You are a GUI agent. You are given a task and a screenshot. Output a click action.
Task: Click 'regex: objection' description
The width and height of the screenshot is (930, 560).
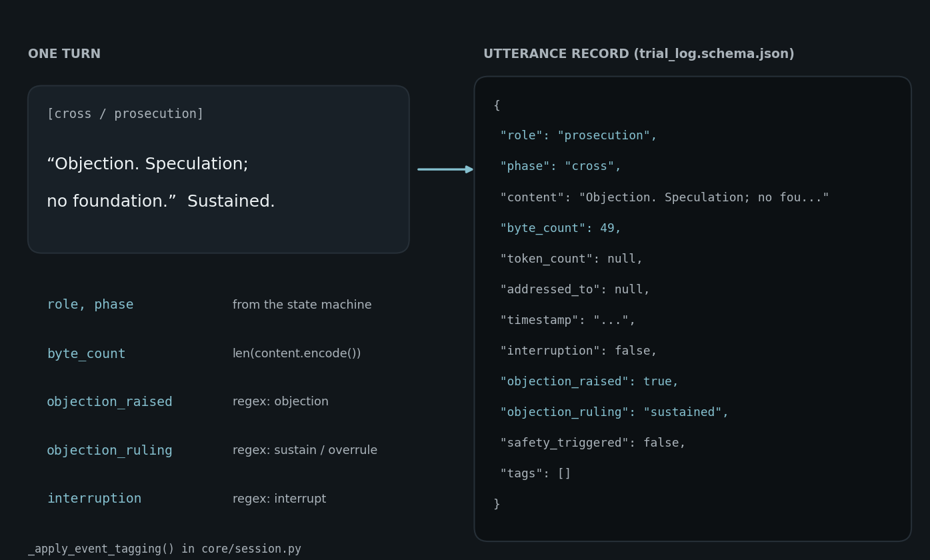[281, 402]
